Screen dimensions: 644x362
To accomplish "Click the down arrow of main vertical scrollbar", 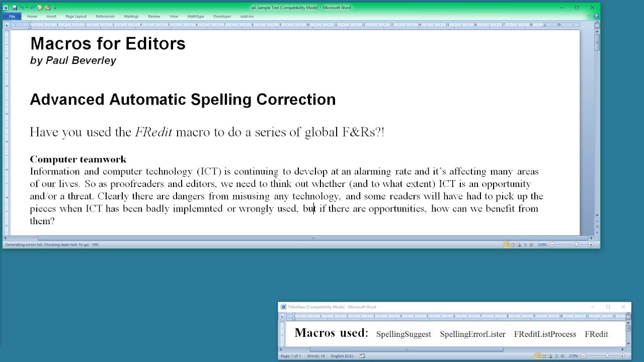I will point(597,215).
